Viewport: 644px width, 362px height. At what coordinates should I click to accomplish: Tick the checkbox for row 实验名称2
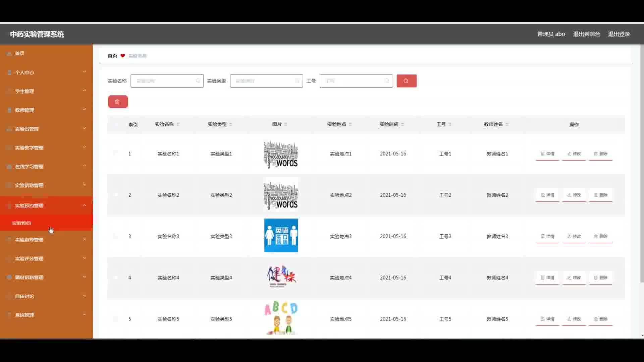(x=116, y=195)
